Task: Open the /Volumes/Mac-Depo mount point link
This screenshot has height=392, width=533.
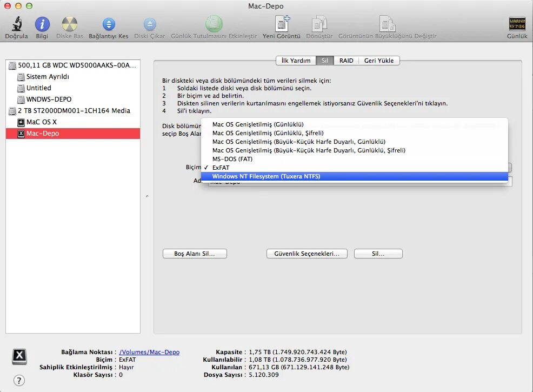Action: [149, 352]
